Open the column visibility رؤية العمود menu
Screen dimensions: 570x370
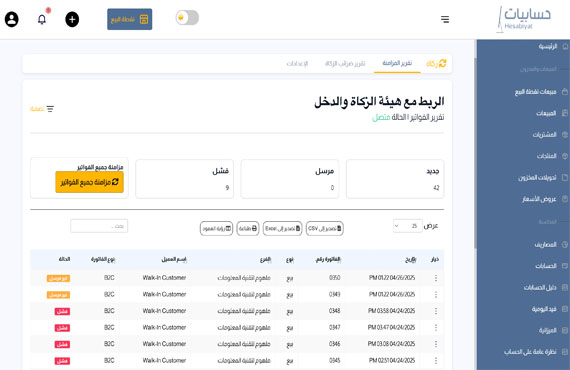click(216, 229)
